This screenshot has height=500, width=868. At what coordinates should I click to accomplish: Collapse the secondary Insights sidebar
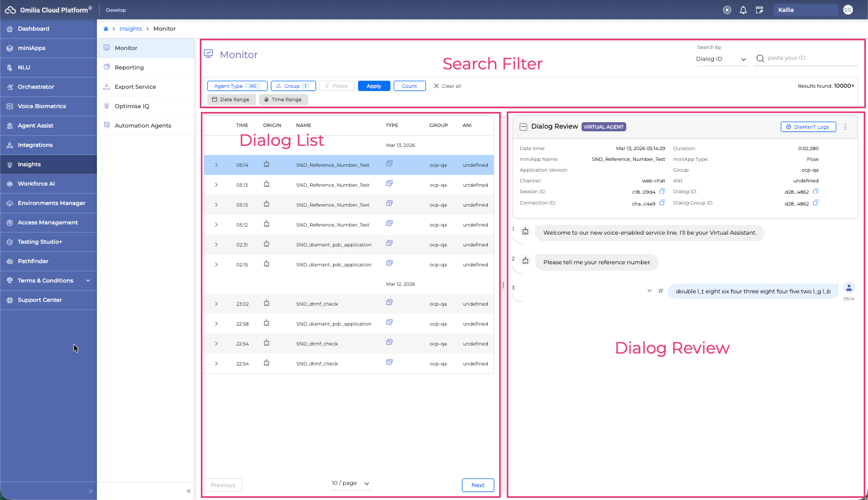point(188,491)
